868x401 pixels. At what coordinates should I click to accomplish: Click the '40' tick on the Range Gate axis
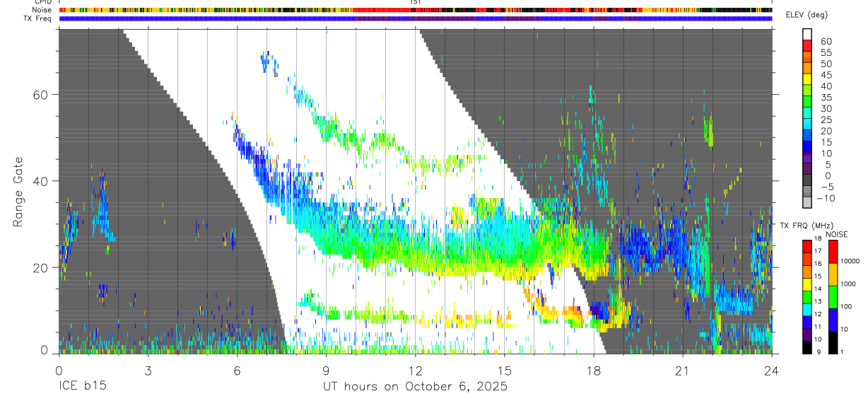coord(40,181)
